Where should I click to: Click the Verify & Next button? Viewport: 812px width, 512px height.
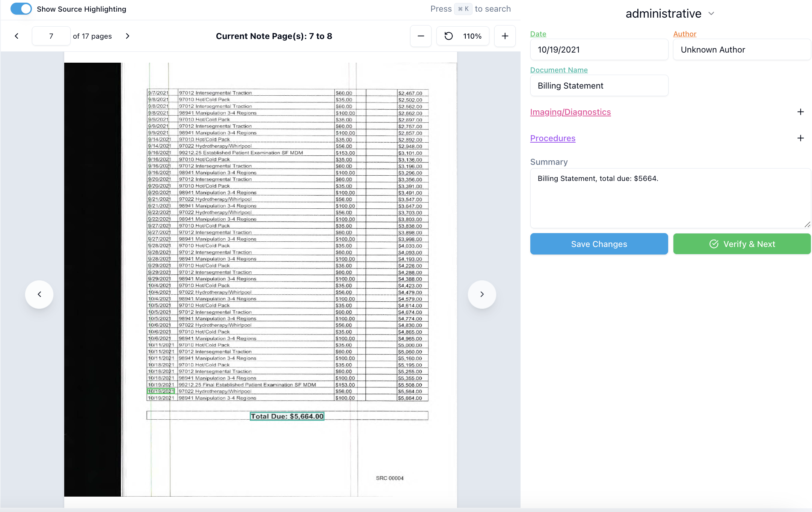tap(742, 244)
